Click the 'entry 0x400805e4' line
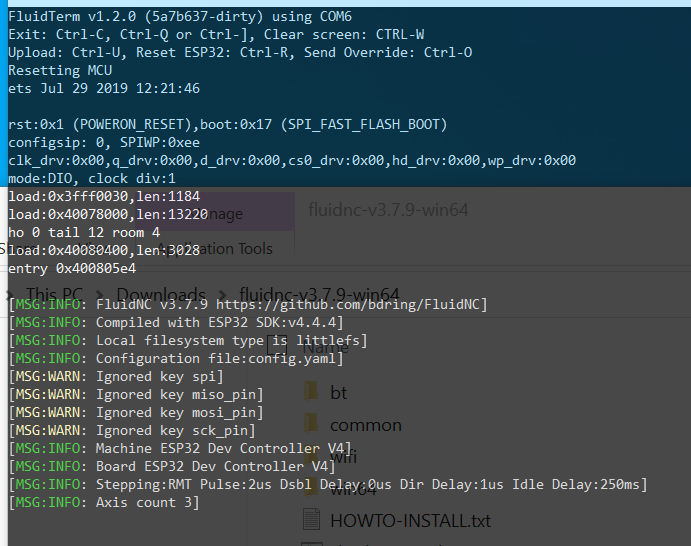Image resolution: width=691 pixels, height=546 pixels. pos(72,268)
